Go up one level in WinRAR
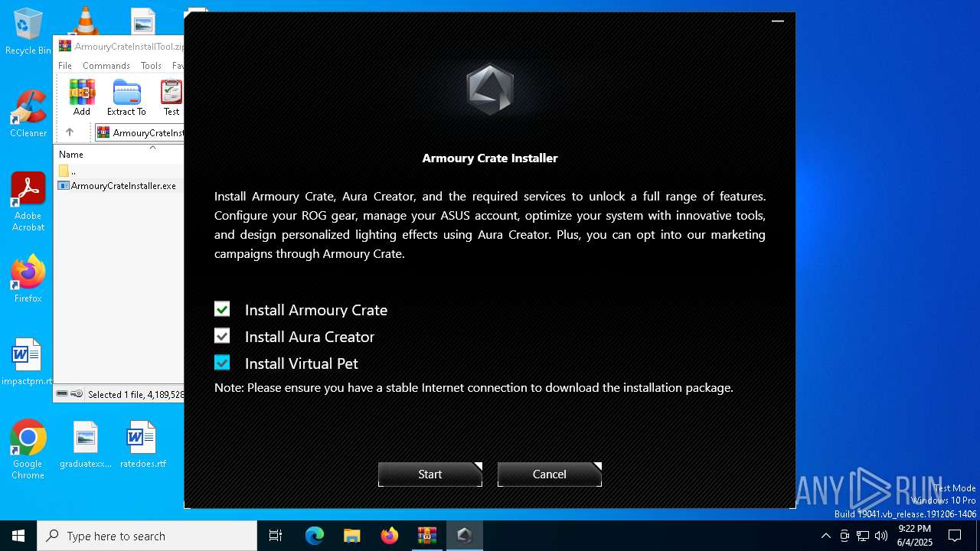Image resolution: width=980 pixels, height=551 pixels. click(70, 132)
